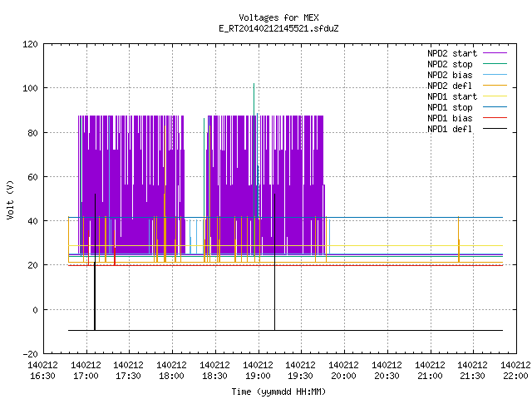Click the x-axis tick label 140212 17:30
The image size is (532, 399).
tap(129, 370)
